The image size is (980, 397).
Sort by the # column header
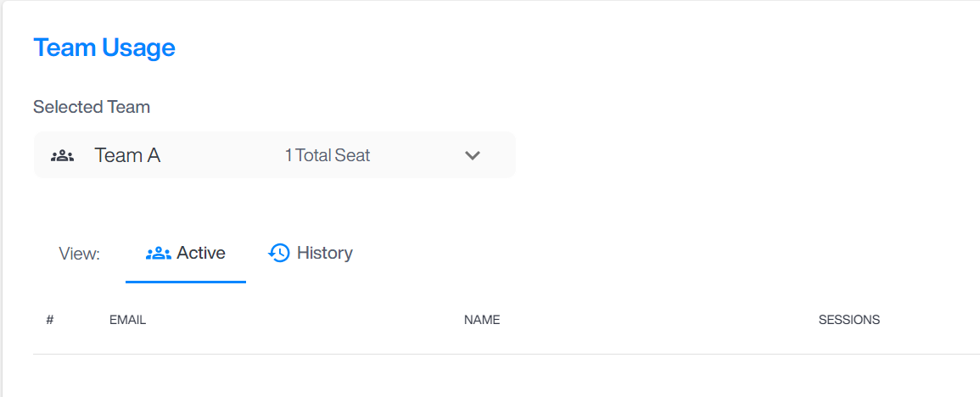click(x=50, y=320)
